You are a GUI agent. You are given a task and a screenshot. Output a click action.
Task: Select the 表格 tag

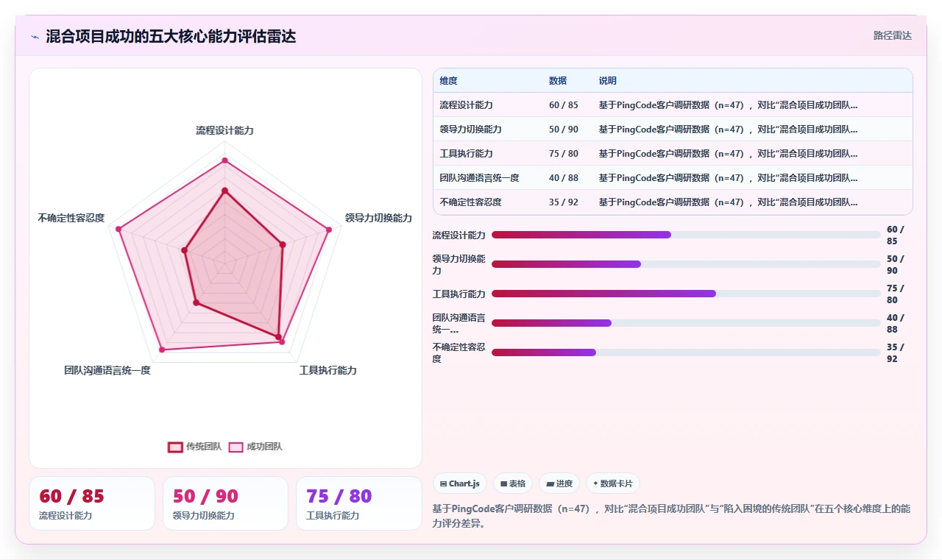[513, 483]
